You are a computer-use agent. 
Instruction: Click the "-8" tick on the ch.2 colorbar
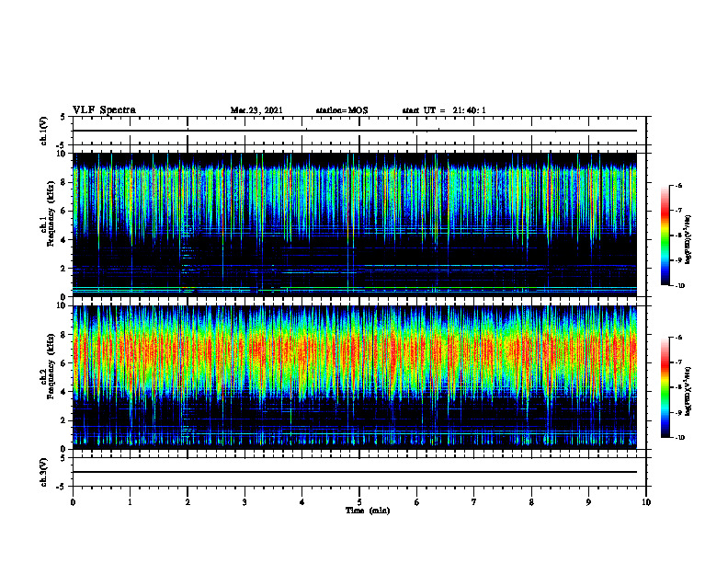pos(678,387)
